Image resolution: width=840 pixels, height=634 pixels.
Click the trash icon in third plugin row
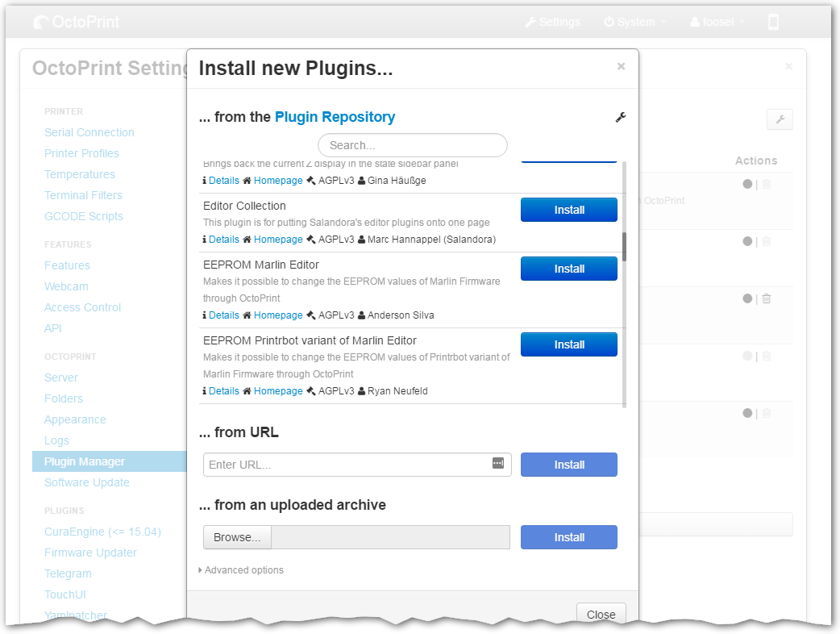(x=767, y=298)
